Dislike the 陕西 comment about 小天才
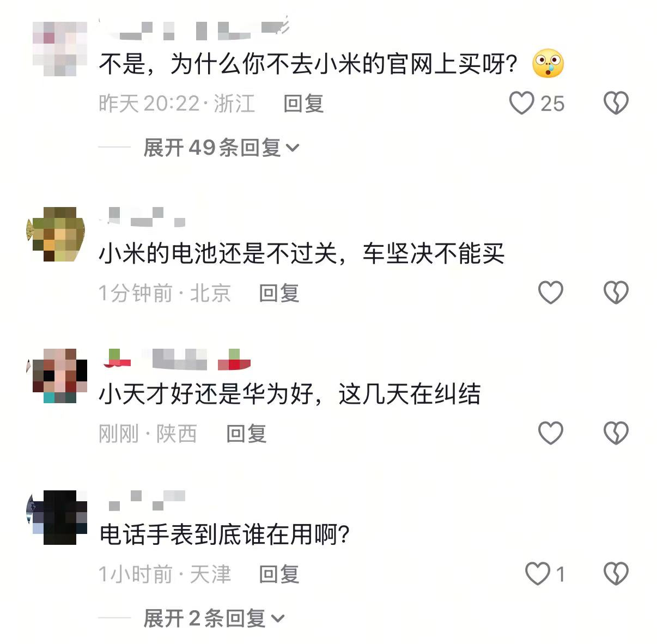The image size is (657, 644). pyautogui.click(x=616, y=433)
